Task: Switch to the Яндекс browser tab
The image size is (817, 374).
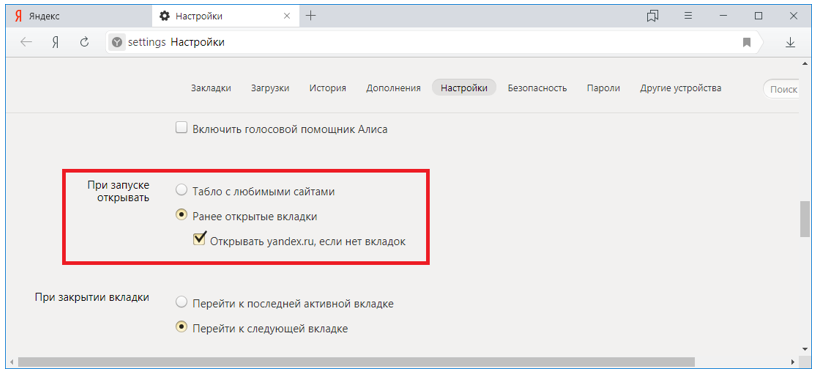Action: click(x=78, y=16)
